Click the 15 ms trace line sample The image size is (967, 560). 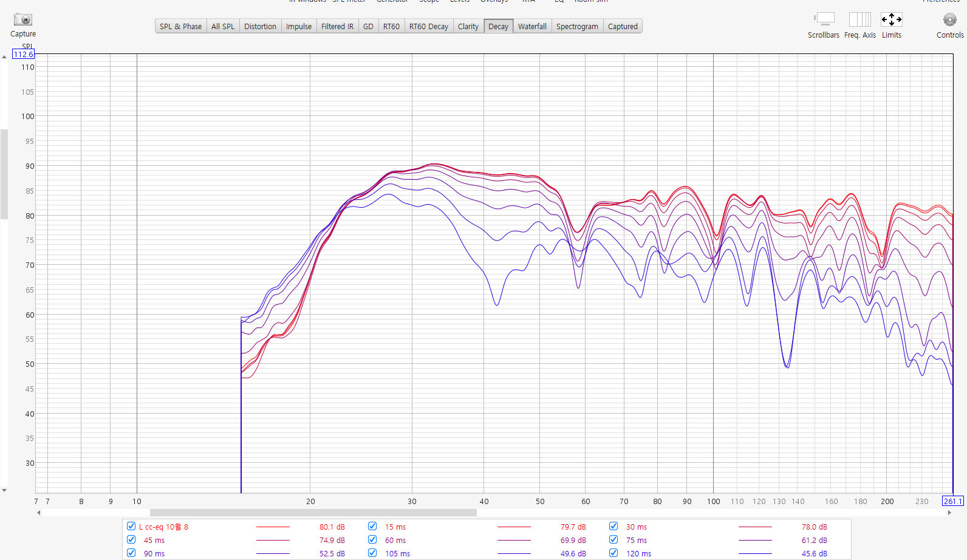pyautogui.click(x=514, y=527)
